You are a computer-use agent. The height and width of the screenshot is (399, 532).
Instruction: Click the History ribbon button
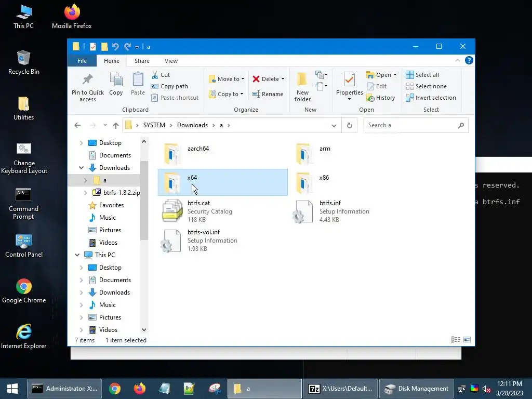tap(381, 98)
